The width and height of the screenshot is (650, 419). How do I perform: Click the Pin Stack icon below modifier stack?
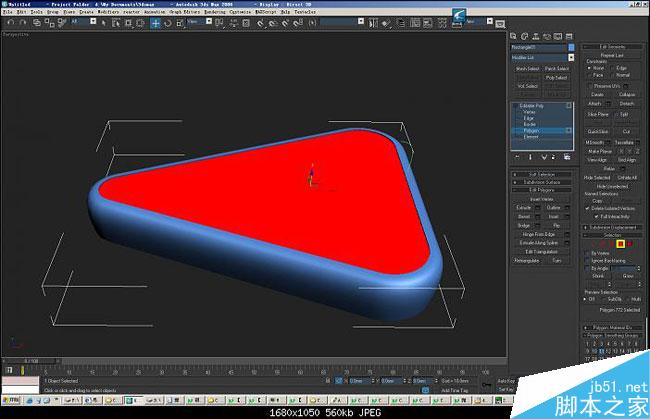click(516, 158)
